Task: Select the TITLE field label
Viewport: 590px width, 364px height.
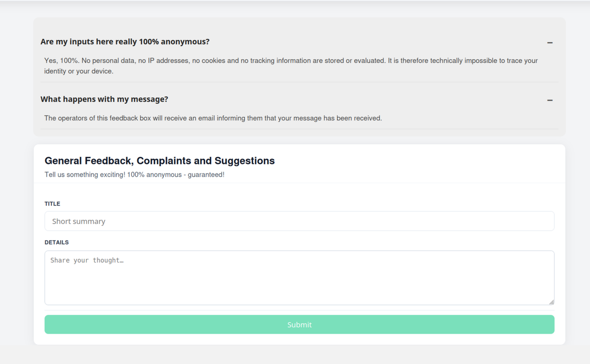Action: (52, 204)
